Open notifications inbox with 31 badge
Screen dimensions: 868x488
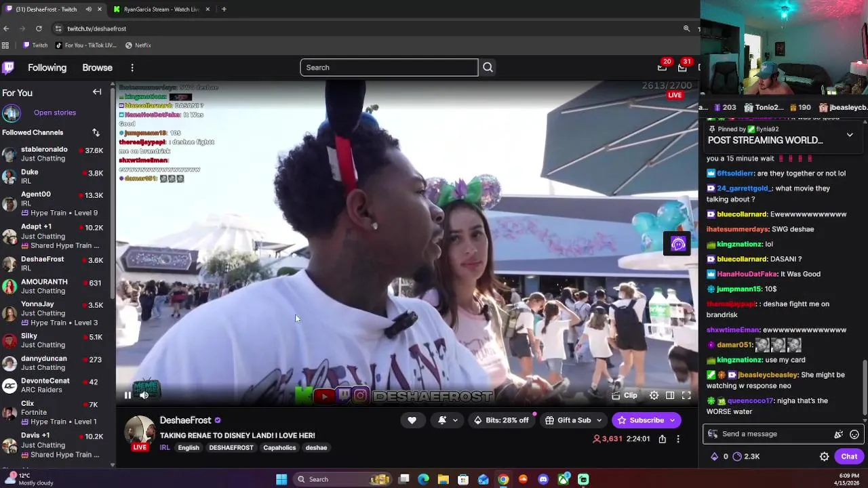point(683,67)
